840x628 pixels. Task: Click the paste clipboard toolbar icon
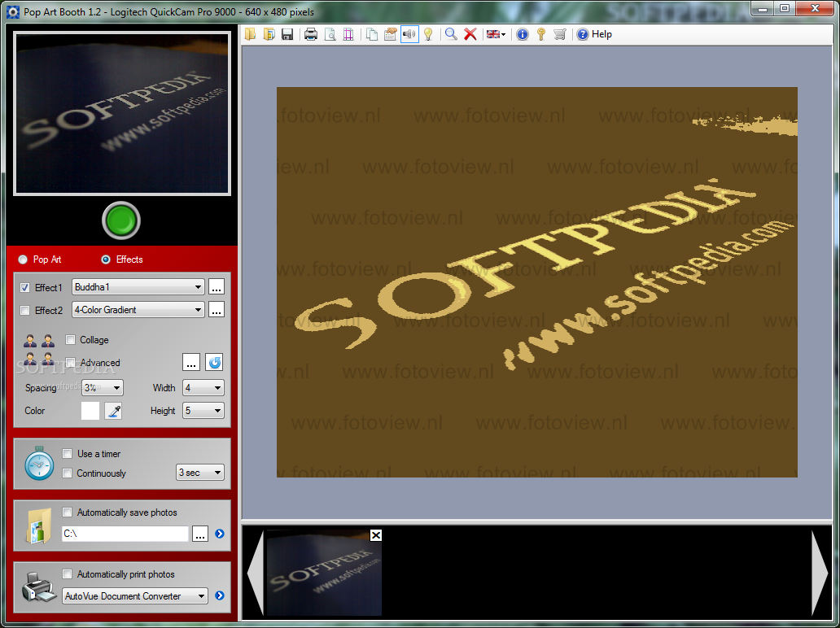pyautogui.click(x=391, y=34)
